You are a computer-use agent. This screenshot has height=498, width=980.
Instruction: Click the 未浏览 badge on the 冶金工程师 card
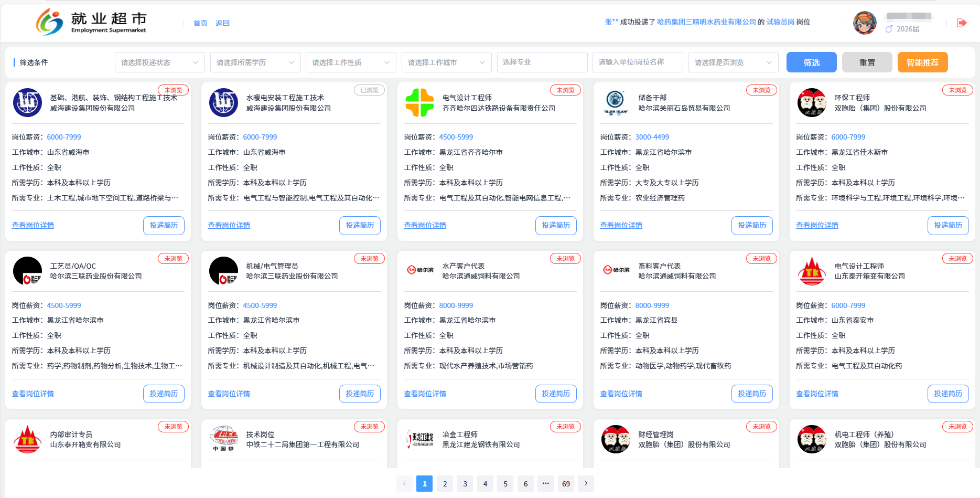point(565,427)
